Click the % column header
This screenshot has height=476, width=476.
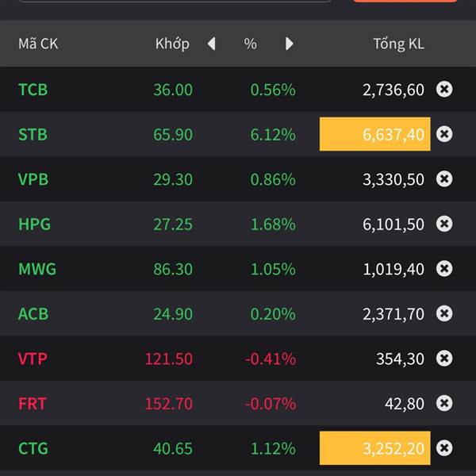pyautogui.click(x=250, y=44)
